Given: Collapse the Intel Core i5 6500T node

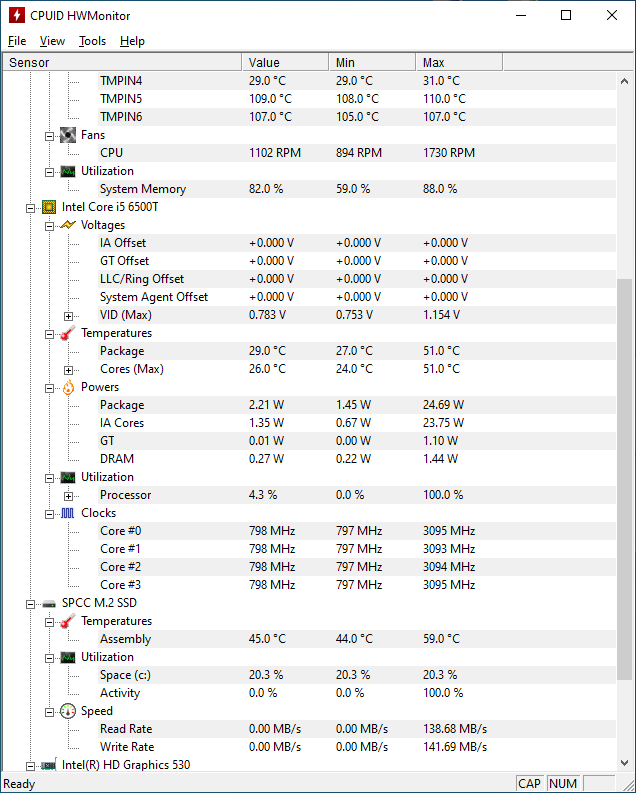Looking at the screenshot, I should click(x=30, y=208).
